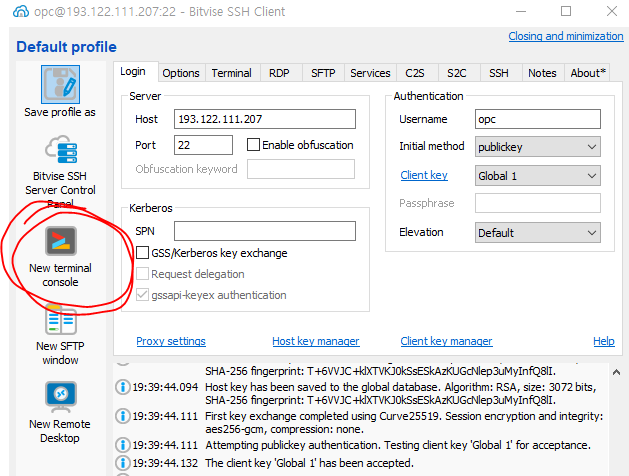Switch to the Notes tab

543,73
